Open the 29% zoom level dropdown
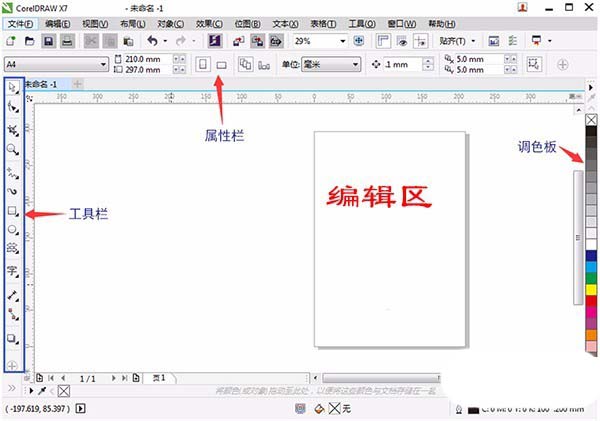 coord(343,41)
